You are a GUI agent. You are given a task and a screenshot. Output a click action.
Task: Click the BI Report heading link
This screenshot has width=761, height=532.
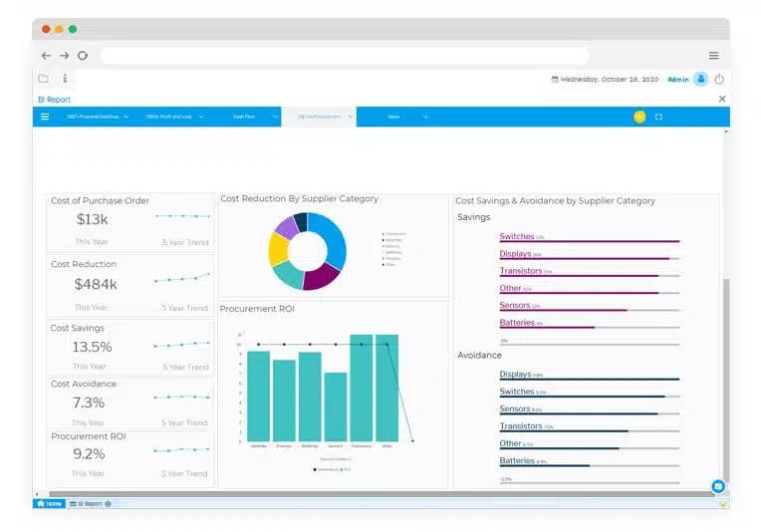[55, 100]
